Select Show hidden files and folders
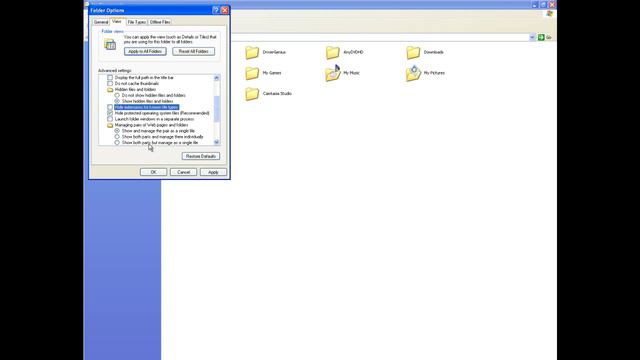 (117, 101)
